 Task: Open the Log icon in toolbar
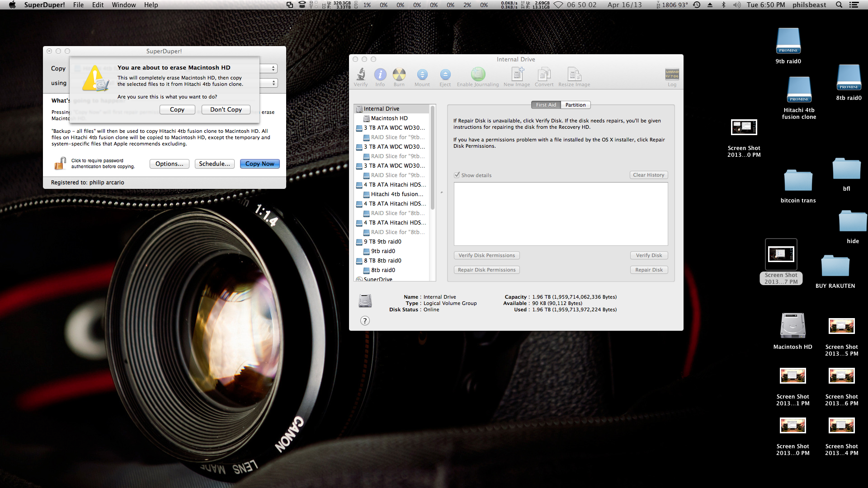click(672, 75)
